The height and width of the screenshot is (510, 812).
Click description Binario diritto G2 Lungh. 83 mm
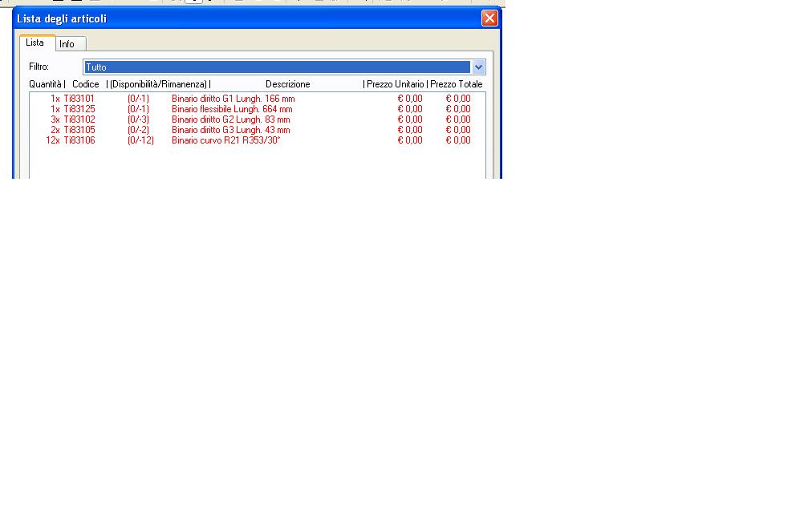(x=231, y=119)
